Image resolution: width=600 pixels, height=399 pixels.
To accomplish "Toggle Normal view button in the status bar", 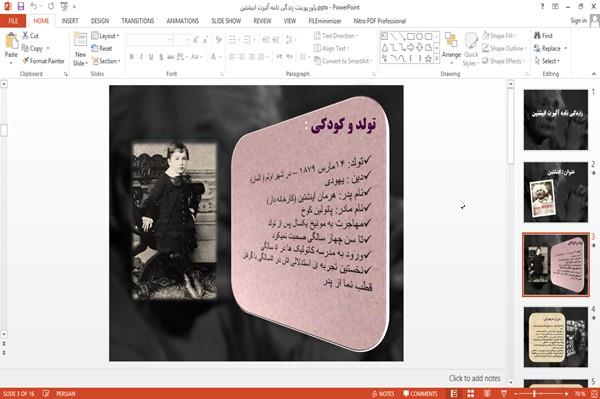I will click(x=454, y=394).
